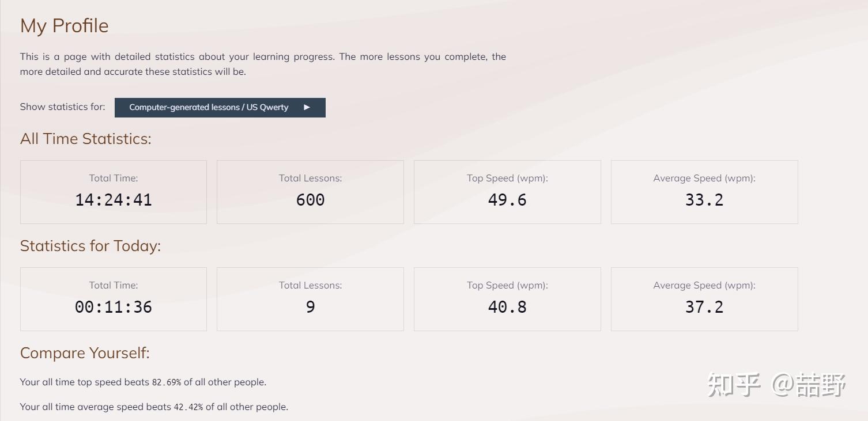Click the all-time Average Speed value 33.2
868x421 pixels.
coord(704,200)
